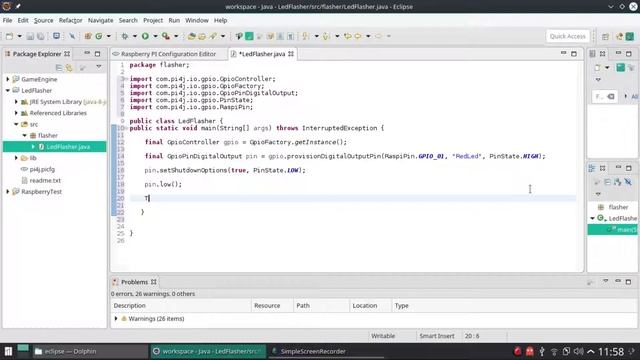Click the Save toolbar icon
Screen dimensions: 640x360
(x=30, y=36)
